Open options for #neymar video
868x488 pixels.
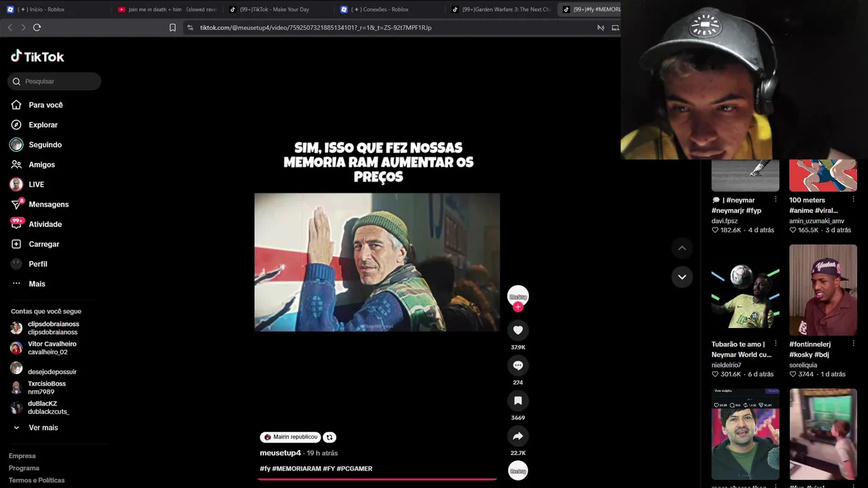pyautogui.click(x=776, y=200)
